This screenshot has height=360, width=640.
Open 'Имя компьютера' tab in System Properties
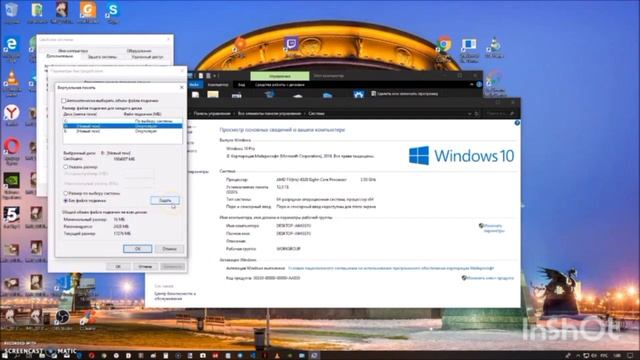click(x=73, y=51)
